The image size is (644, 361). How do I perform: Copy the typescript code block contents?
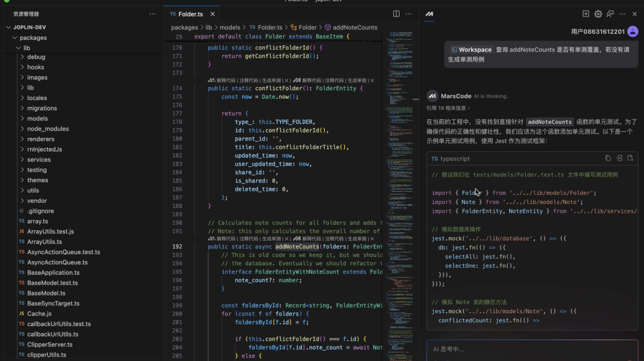point(608,158)
